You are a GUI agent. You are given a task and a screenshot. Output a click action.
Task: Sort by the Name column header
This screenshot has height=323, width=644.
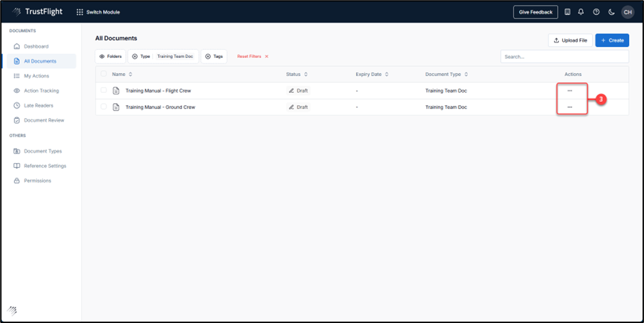click(119, 74)
